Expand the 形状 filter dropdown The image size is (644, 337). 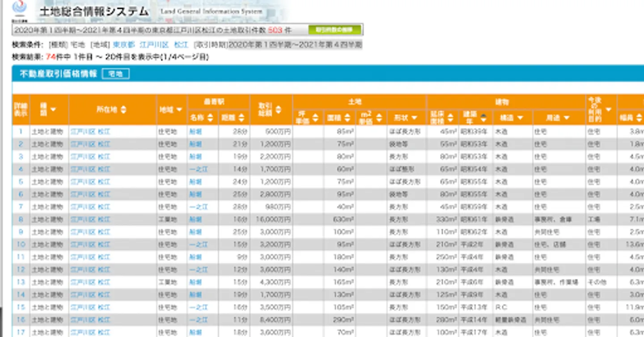414,118
